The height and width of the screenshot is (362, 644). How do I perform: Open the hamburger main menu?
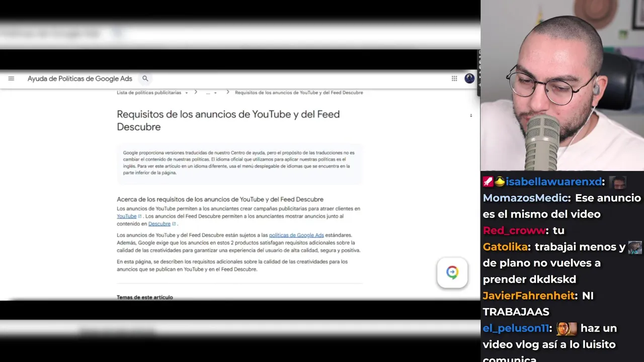11,78
